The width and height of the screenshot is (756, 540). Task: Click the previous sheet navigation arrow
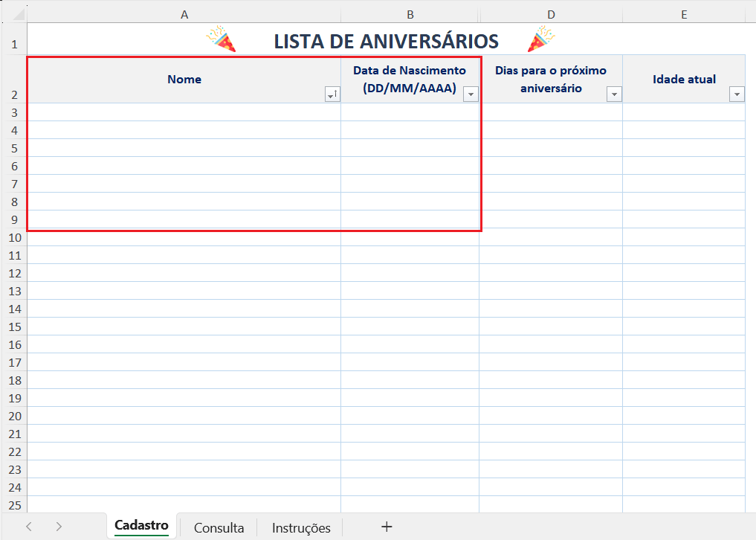tap(29, 527)
